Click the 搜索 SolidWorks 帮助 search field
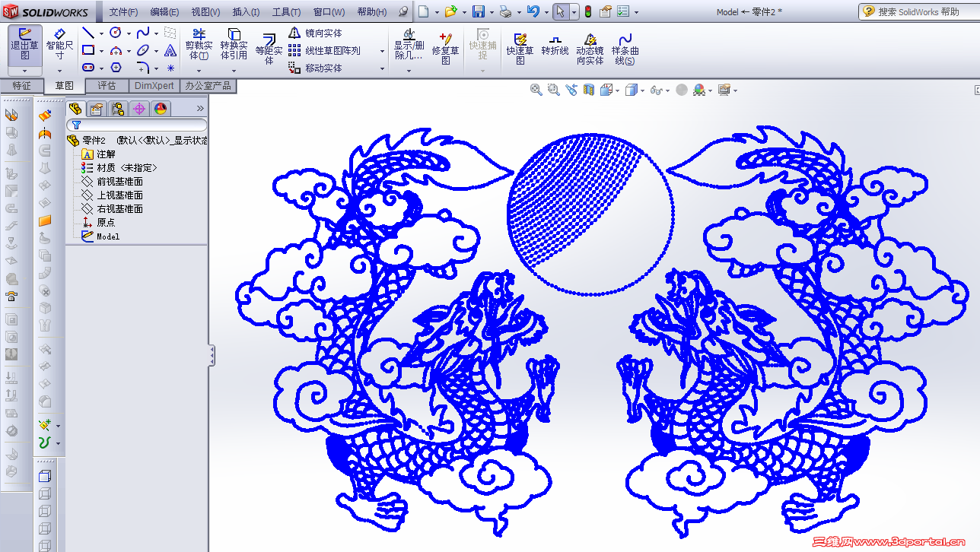The image size is (980, 552). click(x=918, y=11)
